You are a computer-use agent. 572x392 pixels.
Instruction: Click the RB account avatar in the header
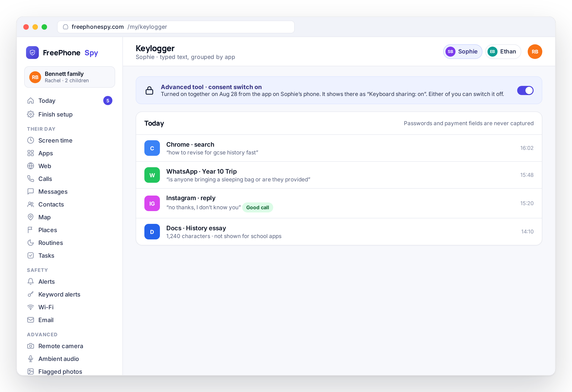(535, 52)
